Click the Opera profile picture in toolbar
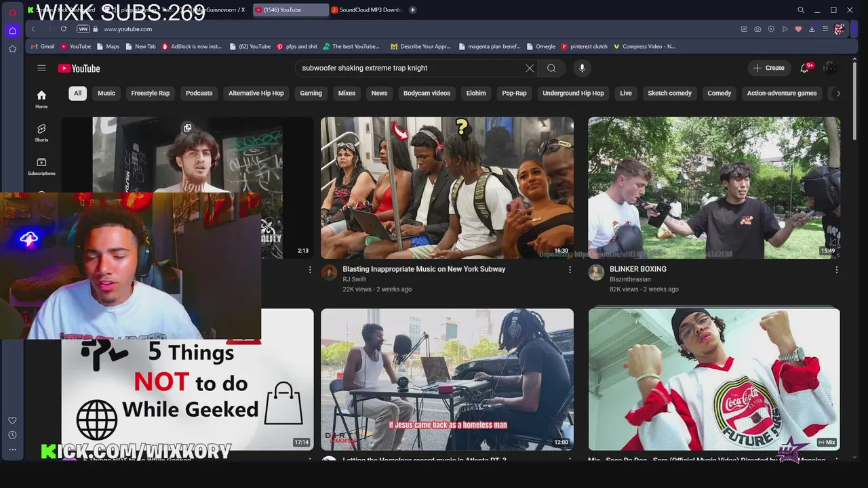The height and width of the screenshot is (488, 868). click(840, 29)
